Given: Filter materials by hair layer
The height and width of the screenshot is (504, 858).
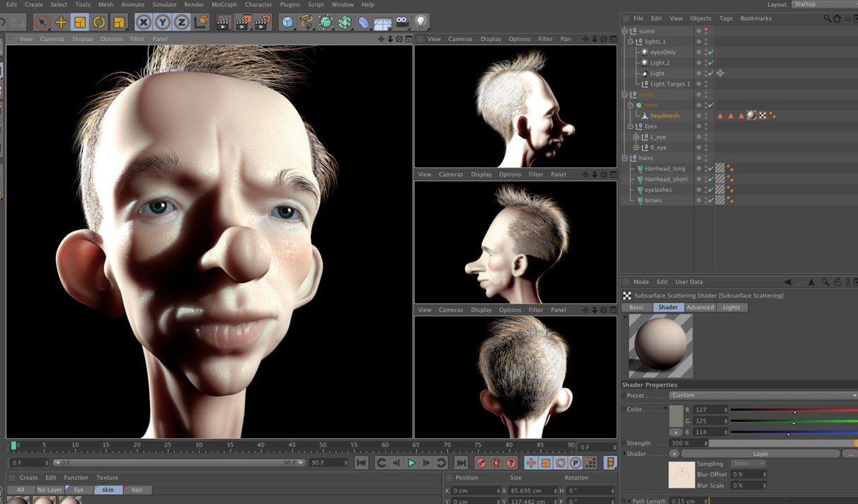Looking at the screenshot, I should (137, 490).
